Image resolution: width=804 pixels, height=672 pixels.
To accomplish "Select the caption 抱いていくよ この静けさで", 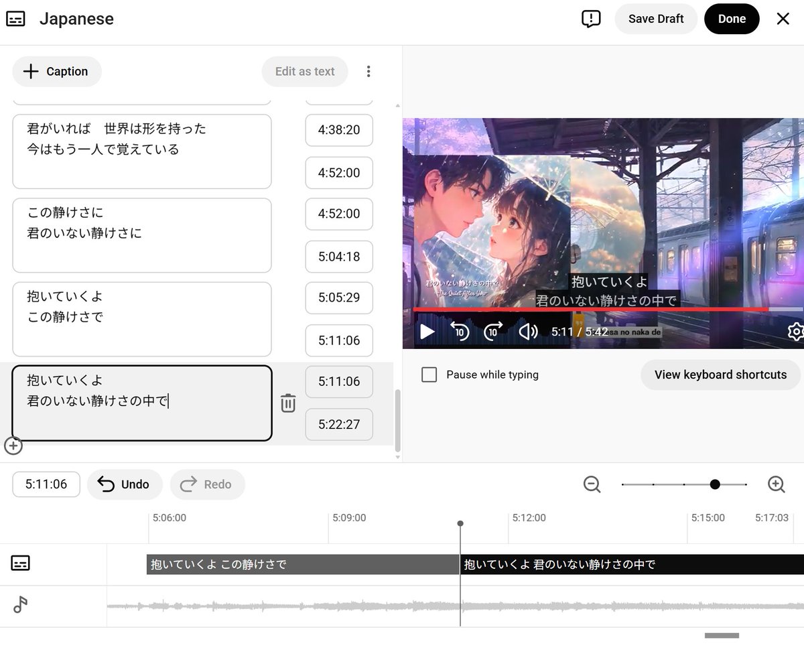I will [x=142, y=319].
